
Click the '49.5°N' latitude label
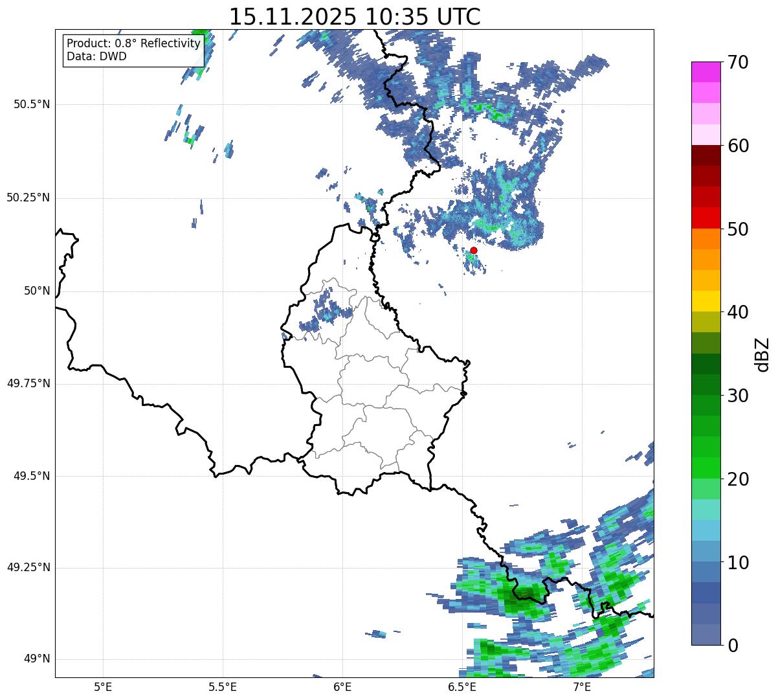[32, 476]
